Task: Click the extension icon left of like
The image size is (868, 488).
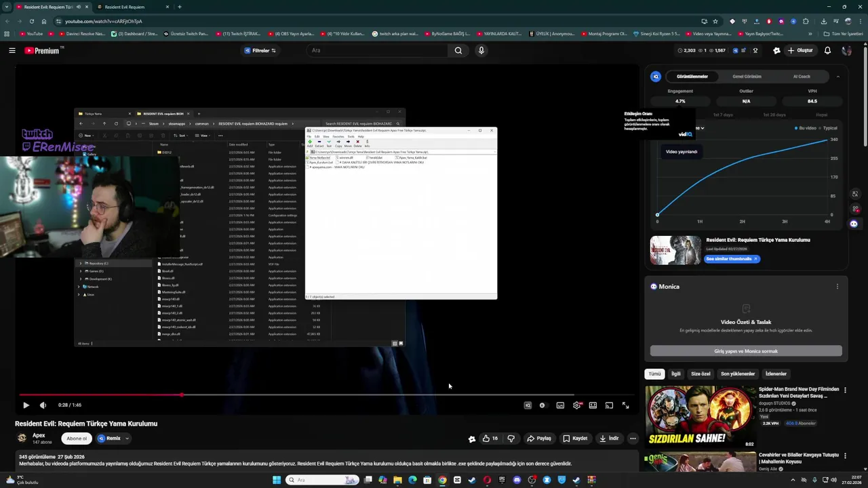Action: click(x=472, y=439)
